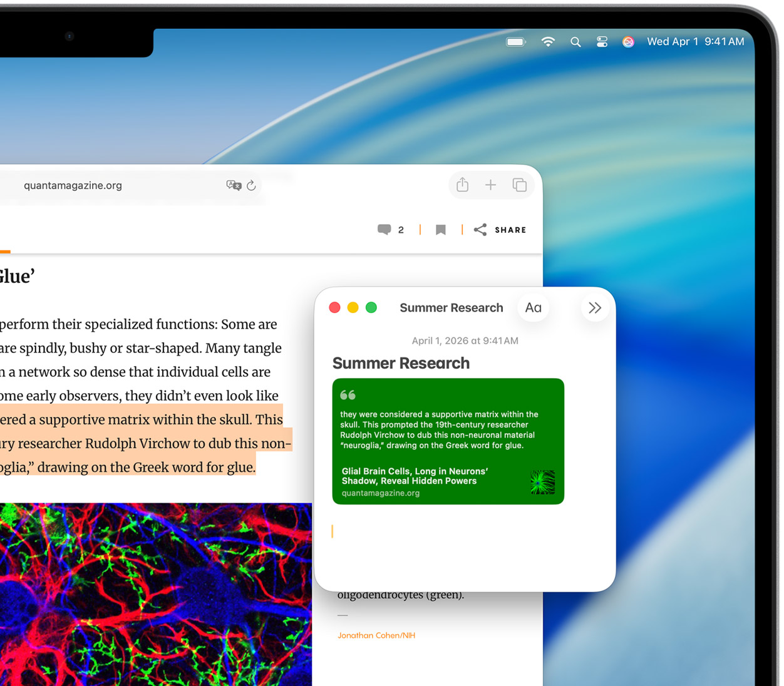Show the tab overview in Safari
Screen dimensions: 784x686
coord(519,185)
